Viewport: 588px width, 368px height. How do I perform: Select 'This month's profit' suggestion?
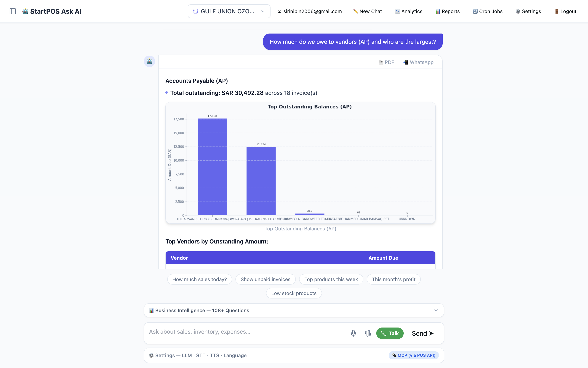(393, 279)
